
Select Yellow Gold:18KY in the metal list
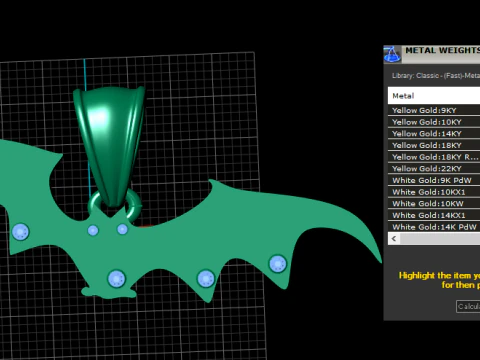(434, 145)
